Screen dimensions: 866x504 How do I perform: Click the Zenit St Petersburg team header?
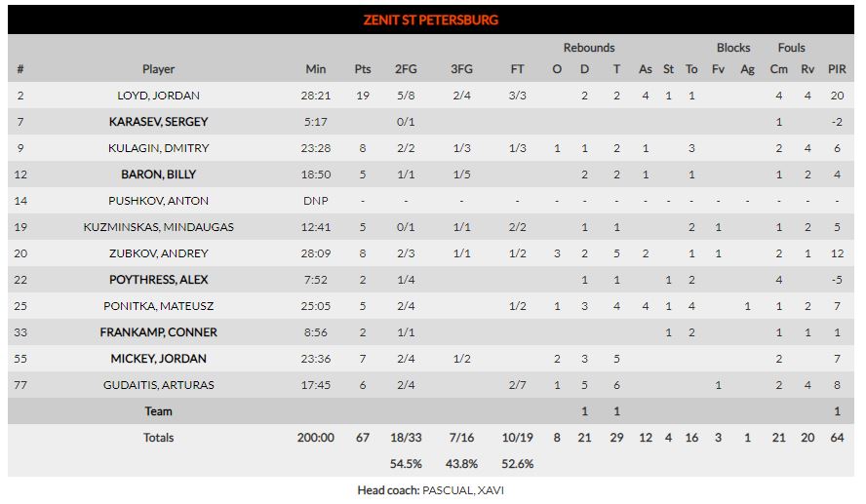(430, 19)
